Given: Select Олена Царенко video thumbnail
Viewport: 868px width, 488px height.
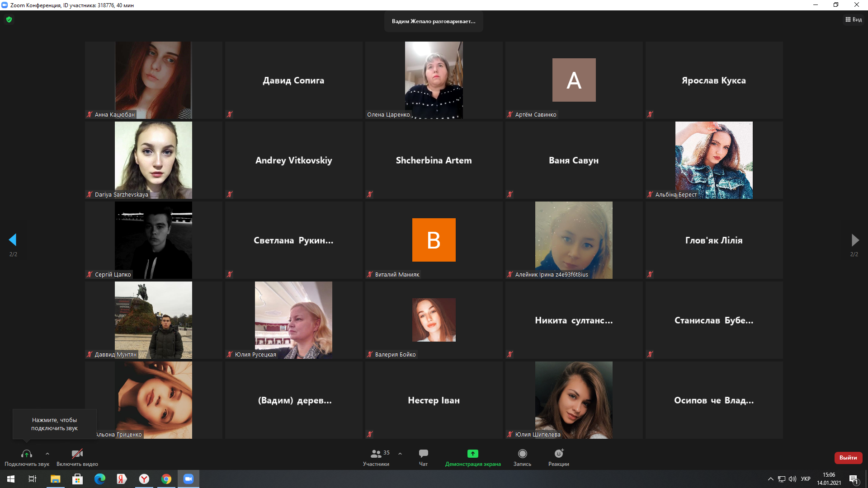Looking at the screenshot, I should pyautogui.click(x=434, y=80).
